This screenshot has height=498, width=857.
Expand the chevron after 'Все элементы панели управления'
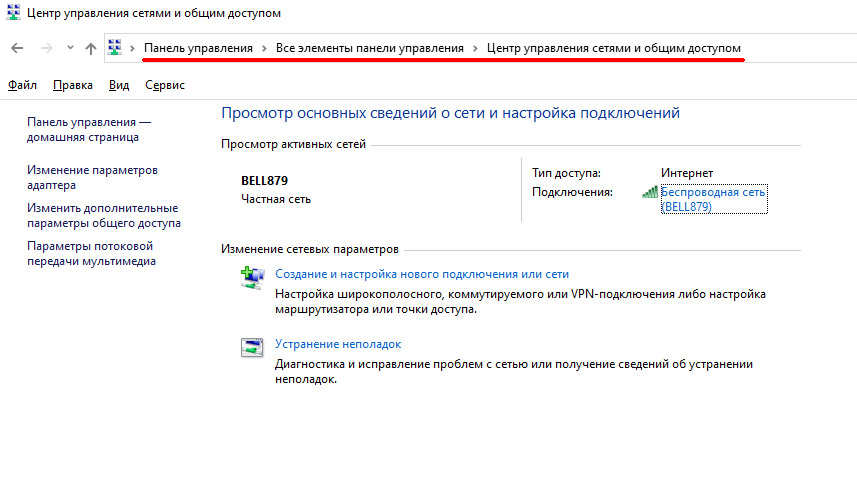[x=476, y=48]
